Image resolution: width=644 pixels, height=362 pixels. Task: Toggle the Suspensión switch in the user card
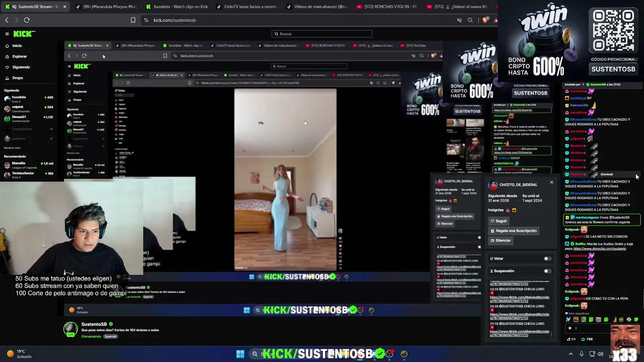tap(547, 271)
